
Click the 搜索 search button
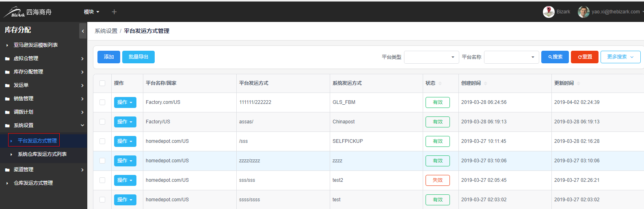555,57
